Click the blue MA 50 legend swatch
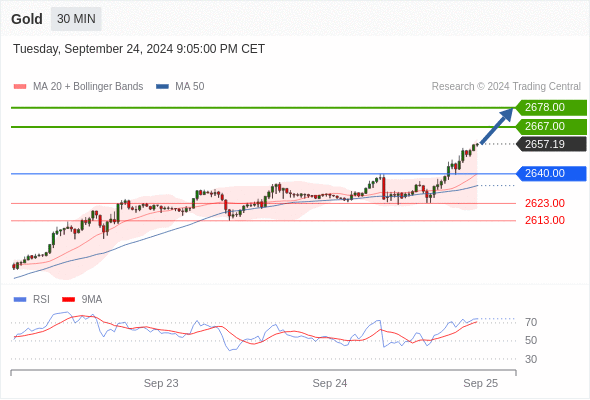The width and height of the screenshot is (590, 400). point(162,87)
